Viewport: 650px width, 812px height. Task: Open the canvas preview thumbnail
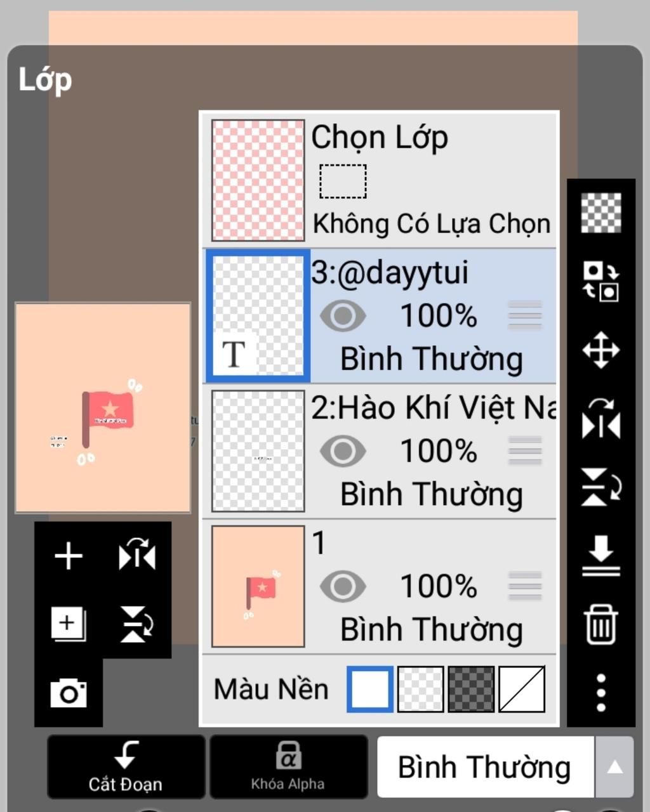(103, 408)
